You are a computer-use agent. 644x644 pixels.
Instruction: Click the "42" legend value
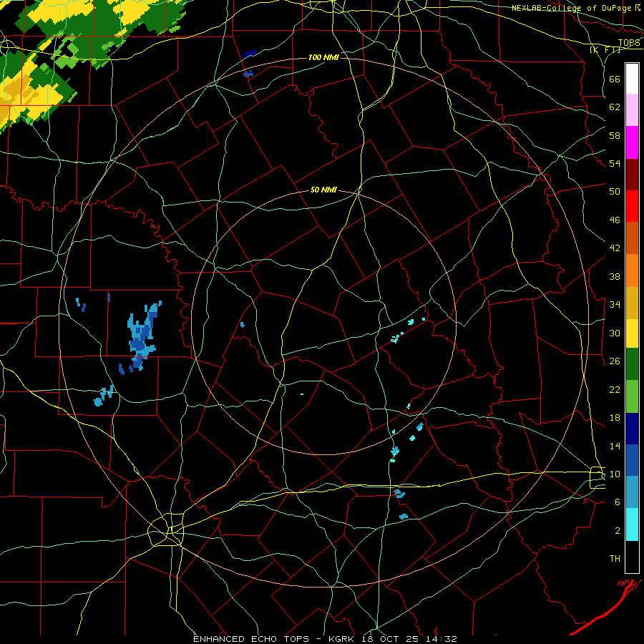(615, 248)
